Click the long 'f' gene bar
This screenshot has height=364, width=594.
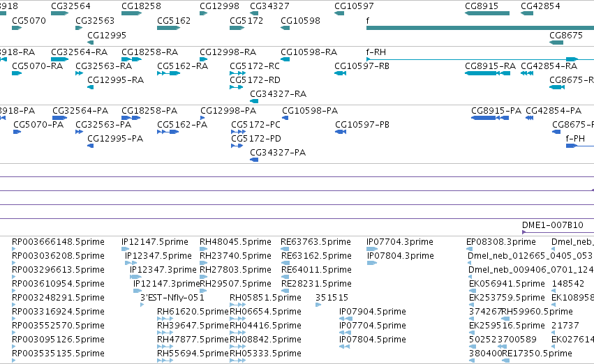click(x=480, y=28)
